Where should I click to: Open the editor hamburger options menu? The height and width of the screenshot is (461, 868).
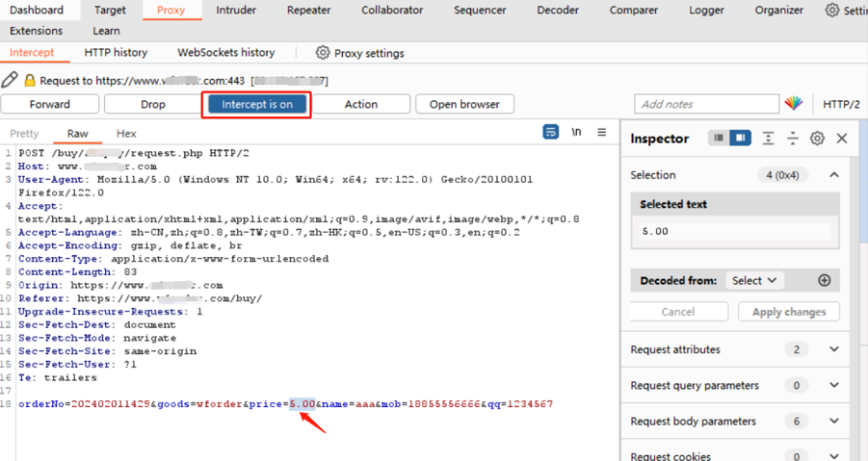point(602,132)
